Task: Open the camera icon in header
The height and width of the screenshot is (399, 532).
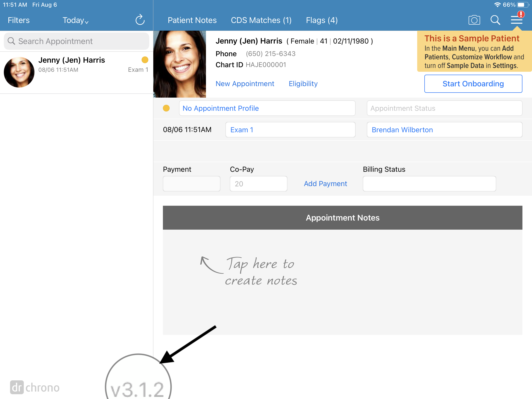Action: 474,20
